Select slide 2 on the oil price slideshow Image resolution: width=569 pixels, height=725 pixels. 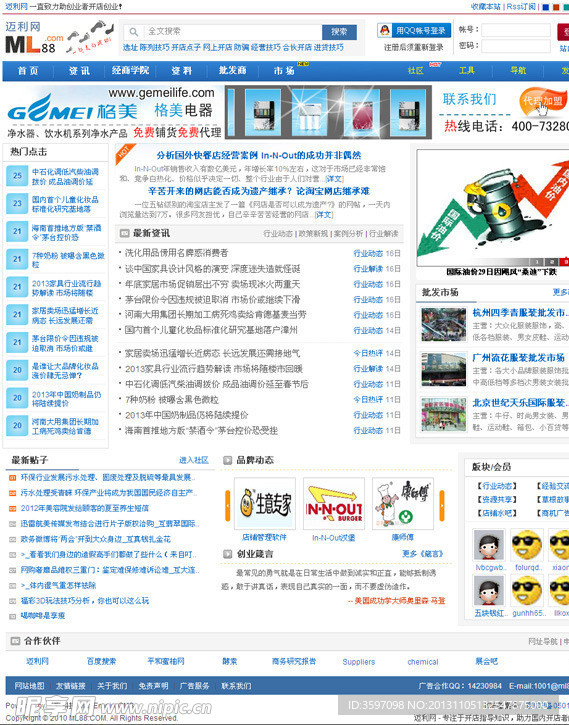tap(551, 262)
